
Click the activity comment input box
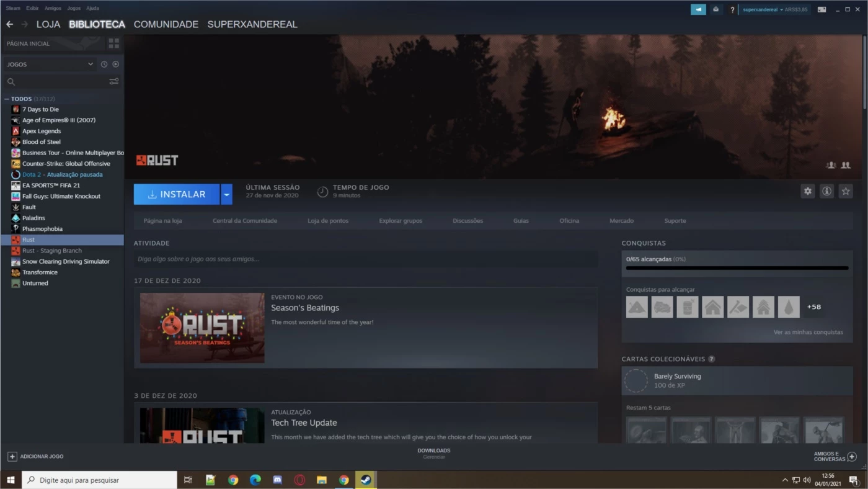[x=366, y=259]
